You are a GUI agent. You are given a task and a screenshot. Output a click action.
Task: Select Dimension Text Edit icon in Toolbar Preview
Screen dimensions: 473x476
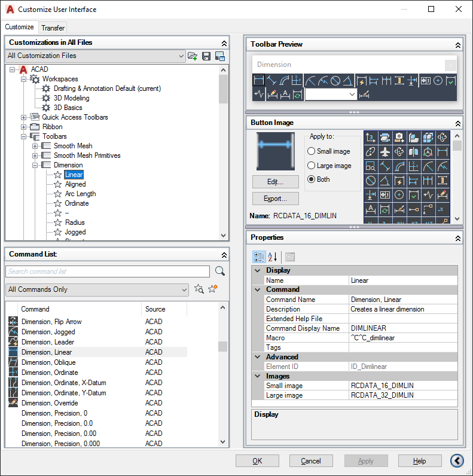(285, 94)
